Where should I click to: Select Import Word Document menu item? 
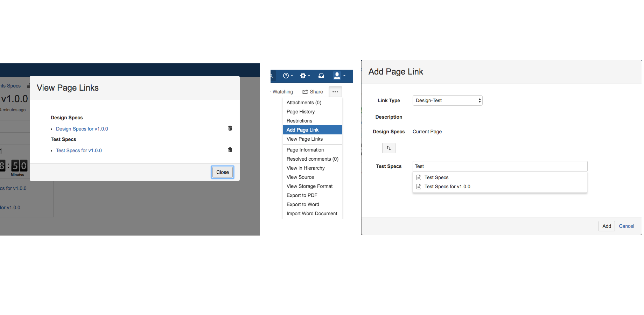point(312,213)
